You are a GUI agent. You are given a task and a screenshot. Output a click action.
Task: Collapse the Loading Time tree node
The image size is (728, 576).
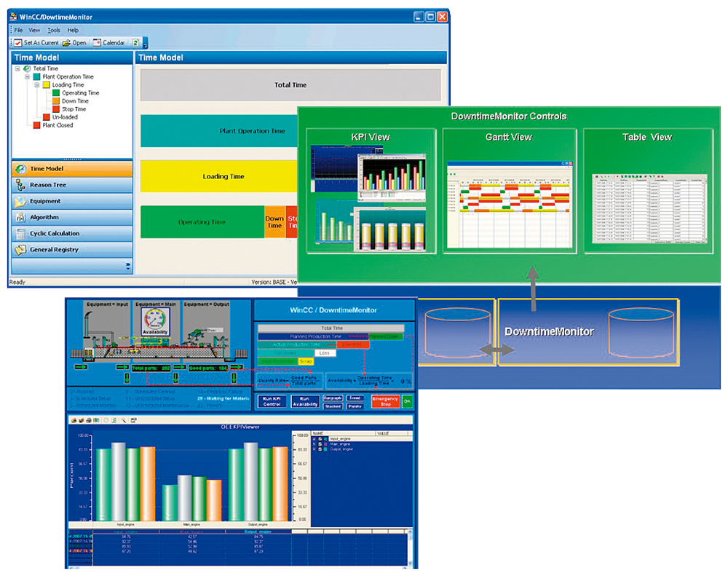point(36,84)
